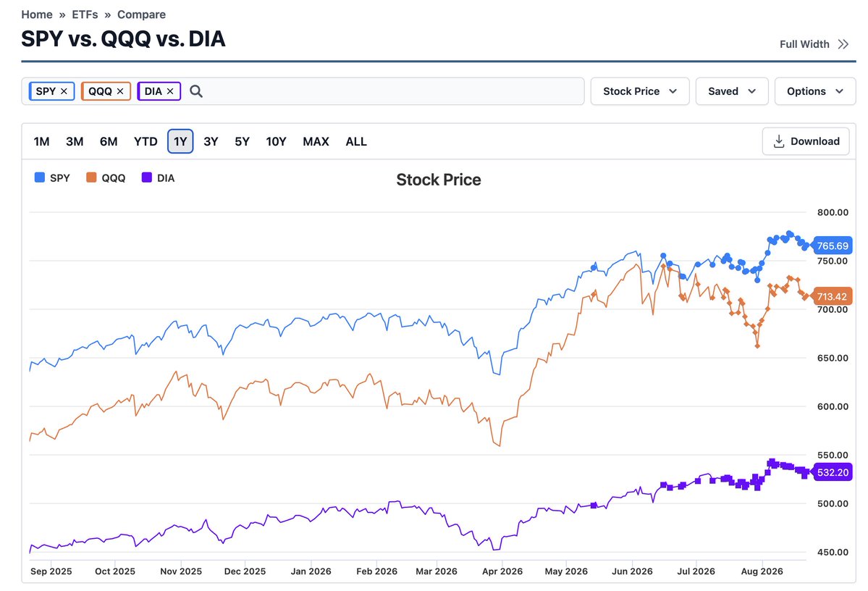Viewport: 868px width, 591px height.
Task: Select the 5Y time range
Action: (242, 141)
